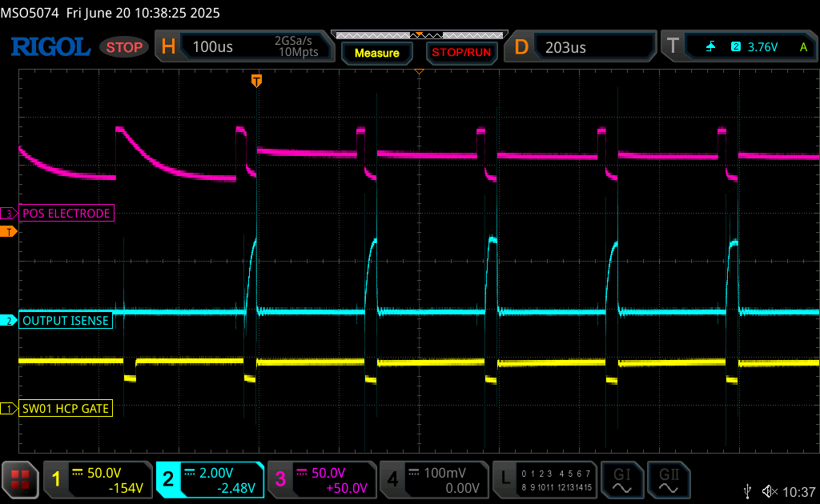Click the rising edge trigger slope icon
Image resolution: width=820 pixels, height=504 pixels.
point(711,47)
